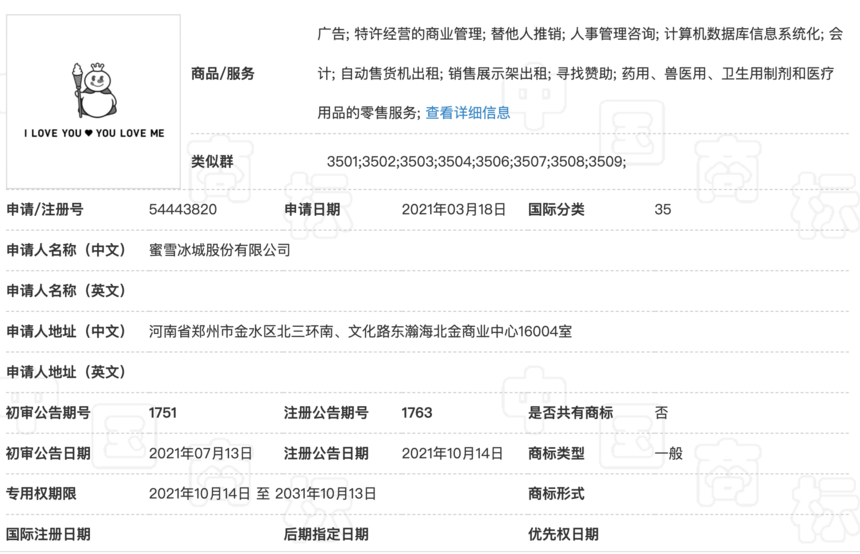Image resolution: width=860 pixels, height=554 pixels.
Task: Select the registration number 54443820
Action: pos(183,210)
